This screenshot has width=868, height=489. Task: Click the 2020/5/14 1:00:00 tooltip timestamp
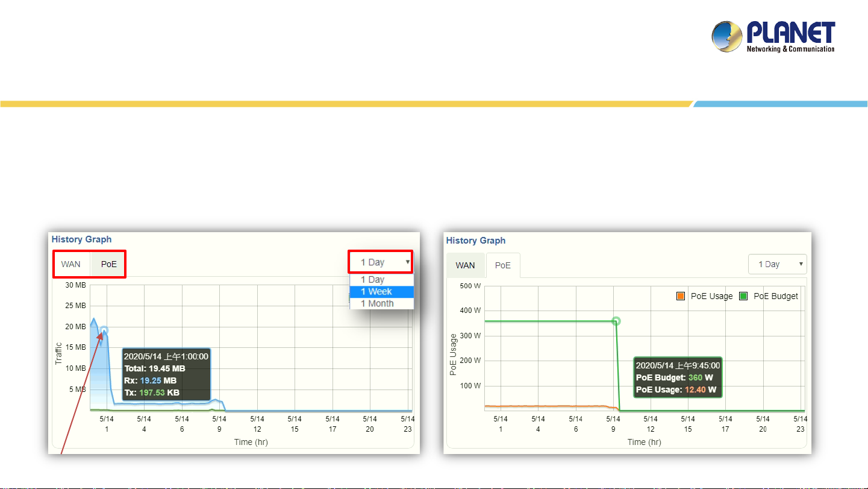(x=166, y=356)
